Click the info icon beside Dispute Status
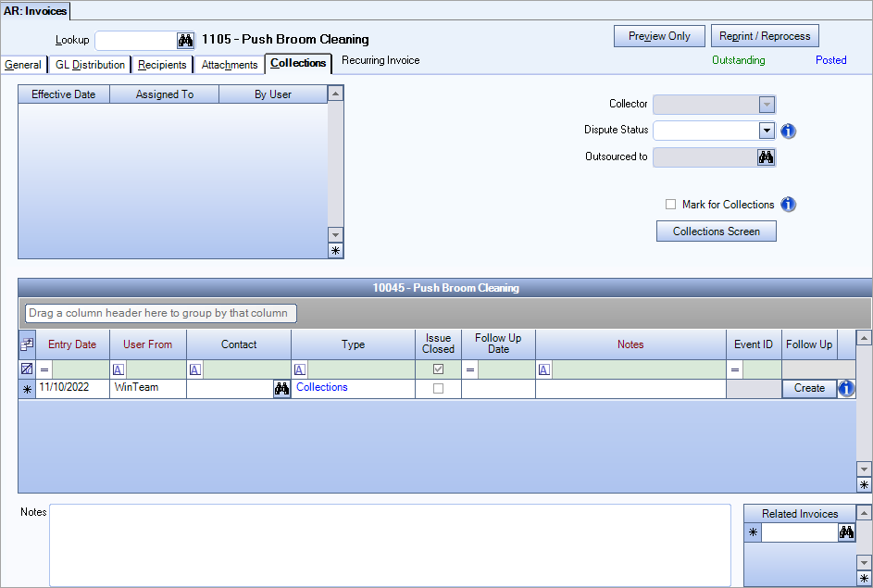 click(x=788, y=131)
